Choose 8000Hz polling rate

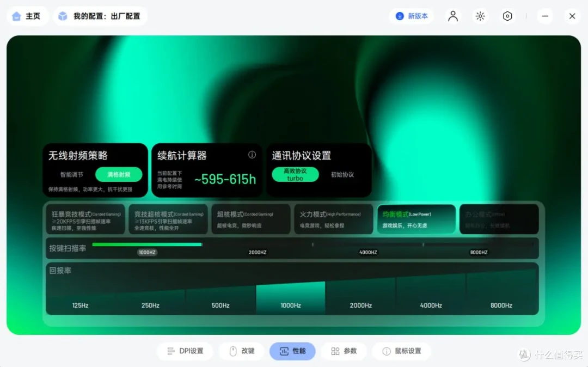pos(501,305)
